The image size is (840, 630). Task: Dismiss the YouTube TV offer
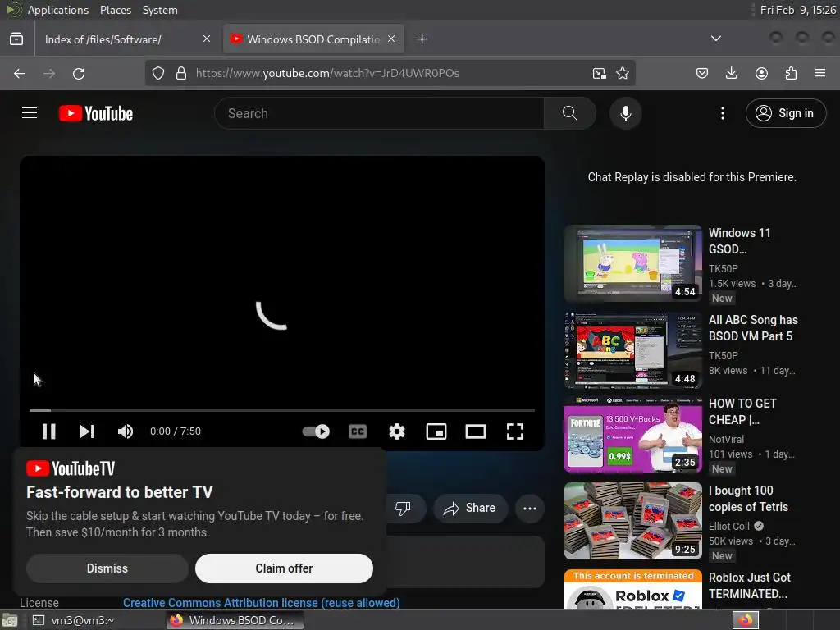click(x=107, y=568)
